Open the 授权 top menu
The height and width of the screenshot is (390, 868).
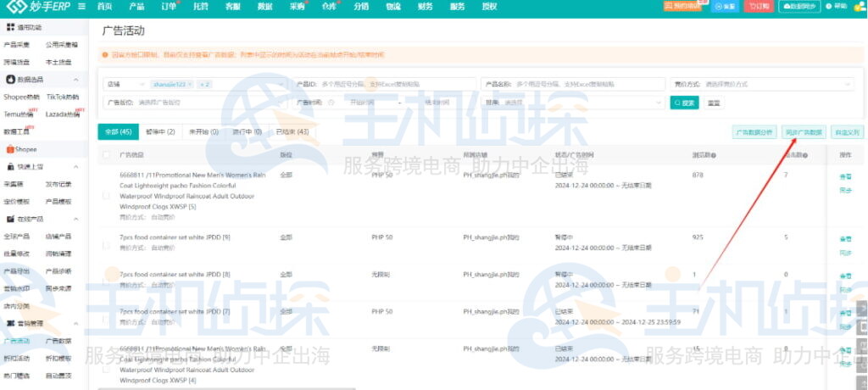click(x=489, y=7)
